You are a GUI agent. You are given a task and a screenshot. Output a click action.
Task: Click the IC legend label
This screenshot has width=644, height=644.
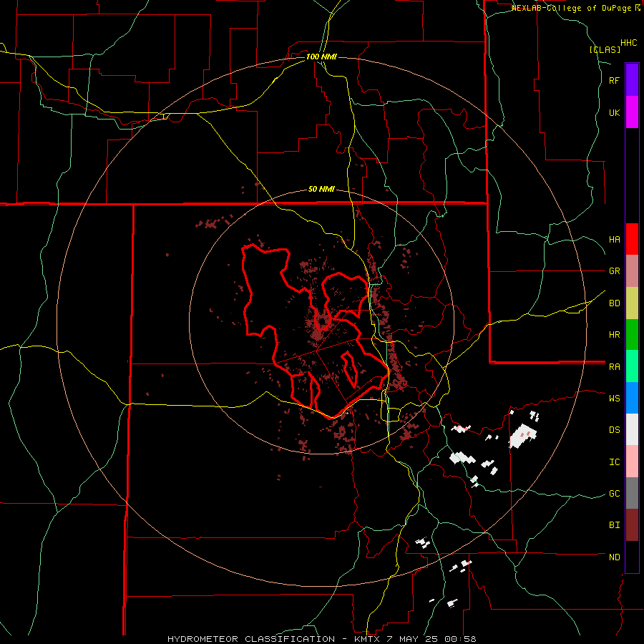(614, 462)
